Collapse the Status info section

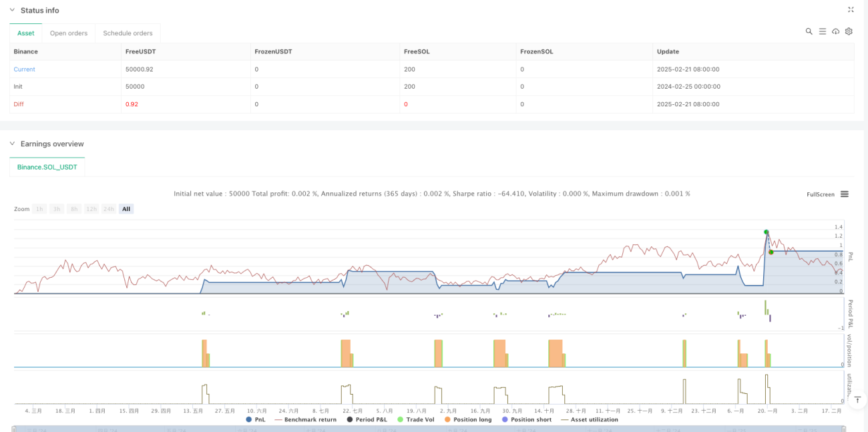(11, 10)
